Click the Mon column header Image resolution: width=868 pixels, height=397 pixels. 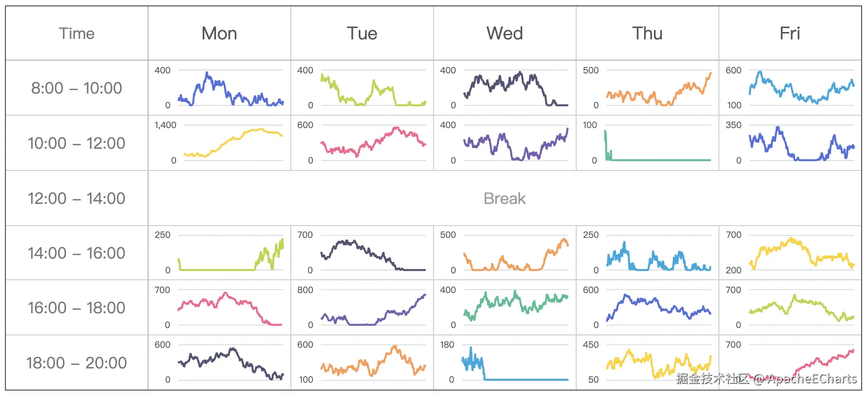219,33
